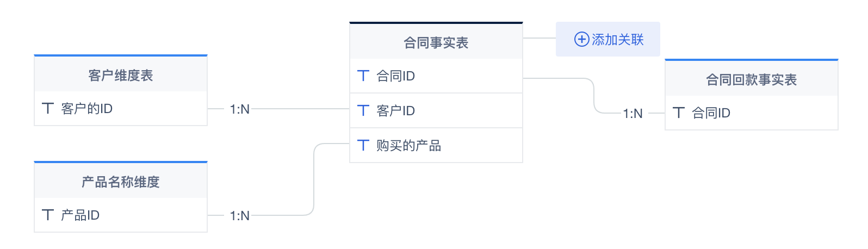
Task: Click the 1:N relation label beside 产品ID
Action: pos(239,216)
